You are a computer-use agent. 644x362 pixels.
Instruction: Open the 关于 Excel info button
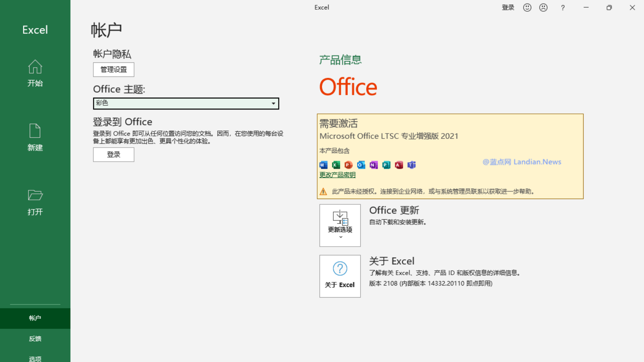[340, 276]
